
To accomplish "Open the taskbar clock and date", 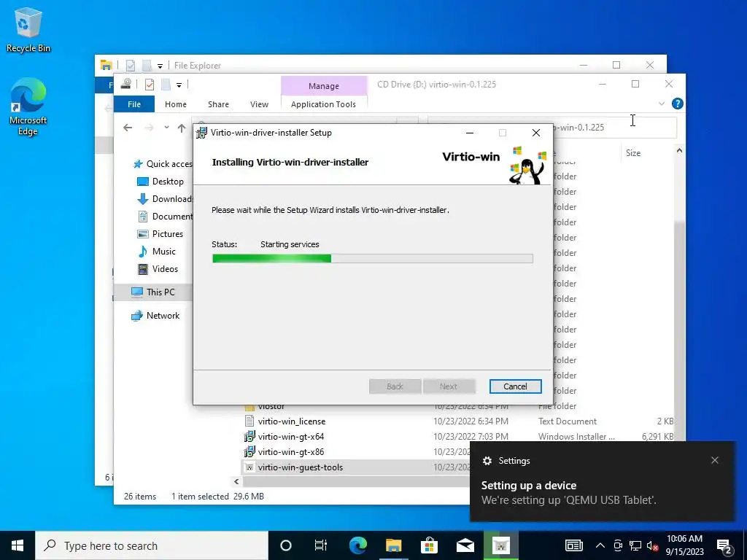I will pos(684,545).
